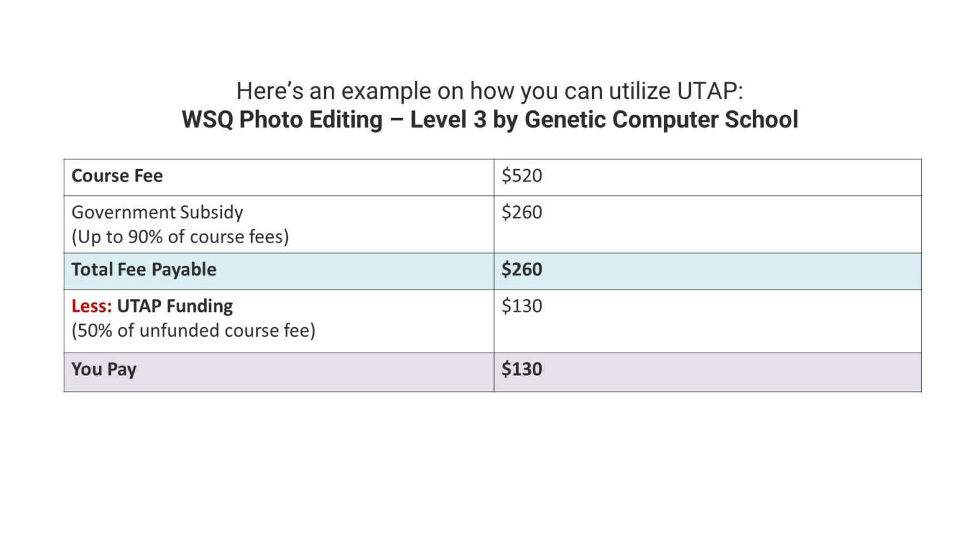Click the 'You Pay' row label
980x551 pixels.
tap(103, 370)
